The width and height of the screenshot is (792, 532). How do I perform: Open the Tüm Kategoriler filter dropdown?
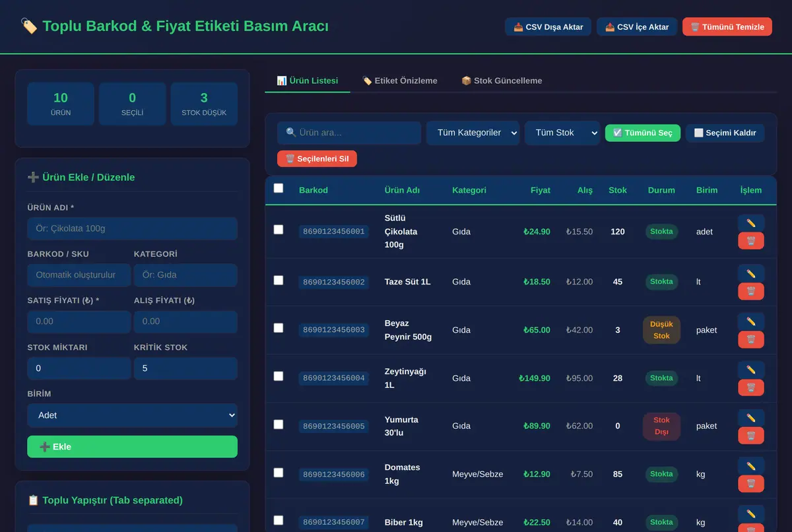[x=473, y=133]
